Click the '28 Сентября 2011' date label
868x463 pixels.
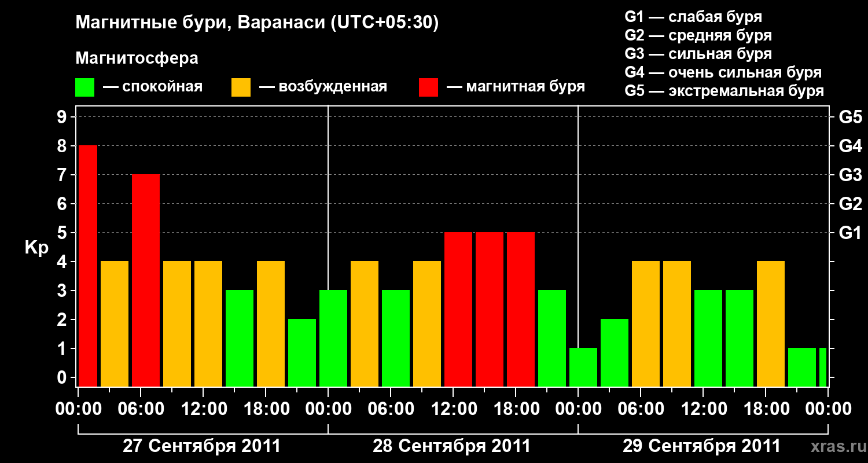(452, 446)
